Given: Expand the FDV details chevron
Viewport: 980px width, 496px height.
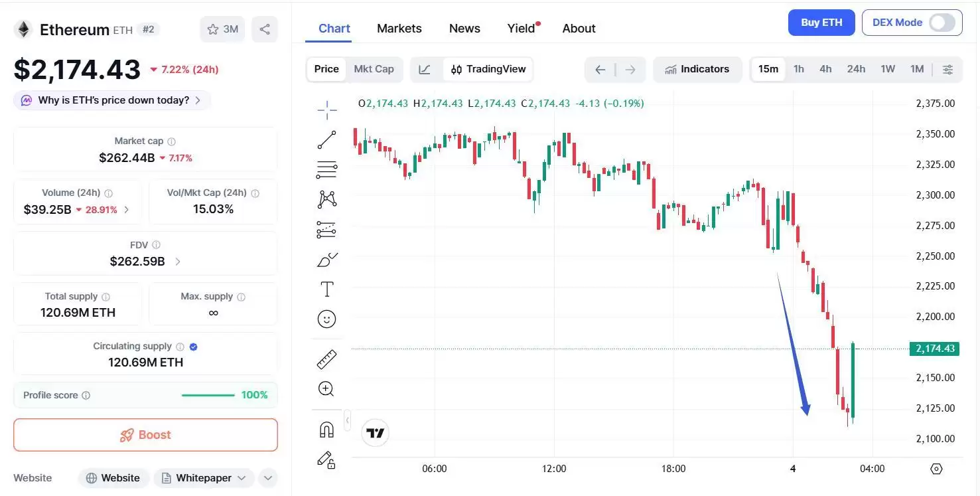Looking at the screenshot, I should (178, 262).
